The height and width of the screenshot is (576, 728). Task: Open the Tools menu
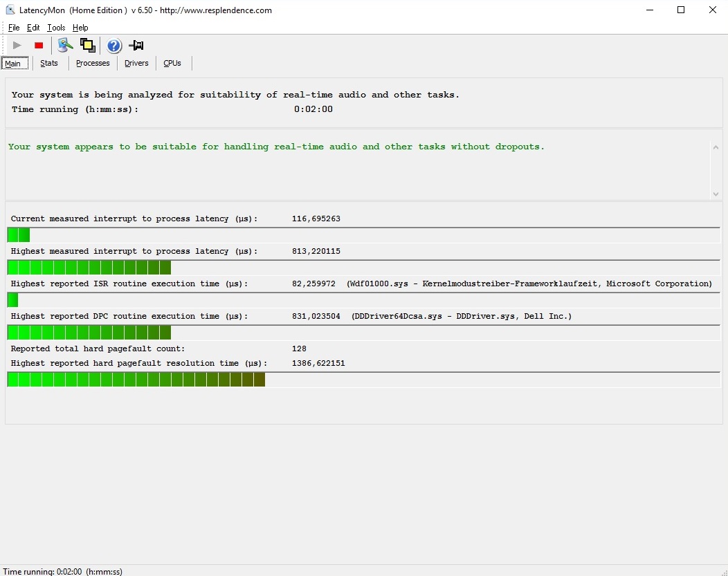click(x=56, y=28)
